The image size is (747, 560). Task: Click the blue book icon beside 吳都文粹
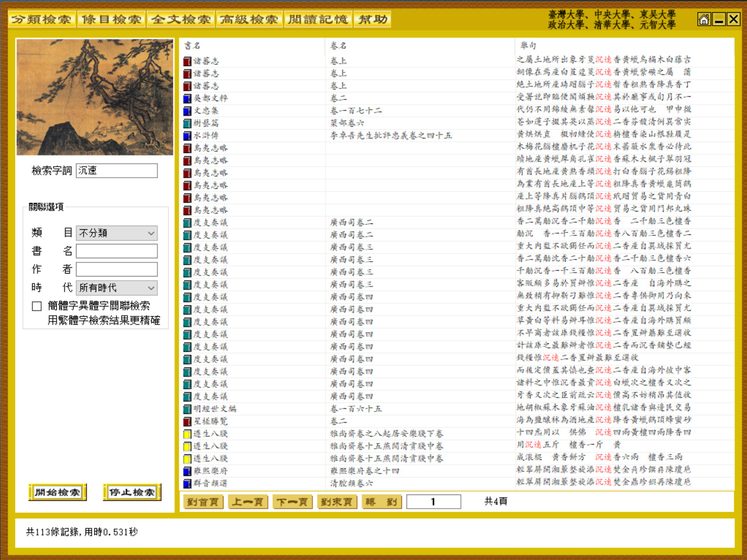pos(187,98)
